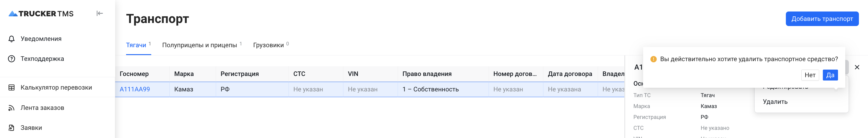Choose Удалить in the context menu
The image size is (868, 138).
(775, 102)
